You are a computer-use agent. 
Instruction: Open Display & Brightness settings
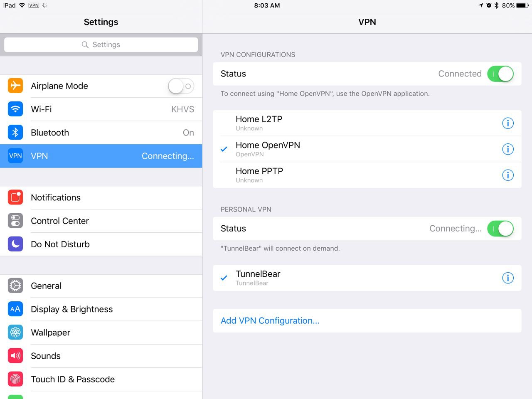pyautogui.click(x=71, y=309)
